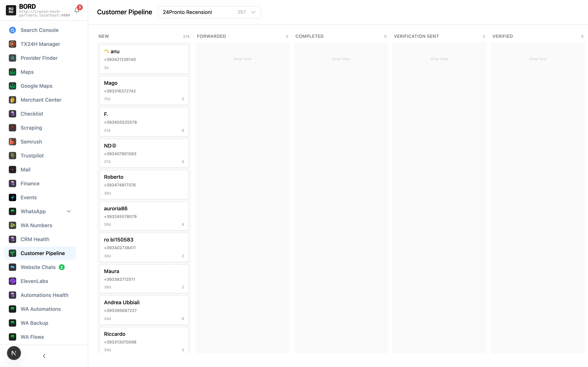The image size is (588, 367).
Task: Expand the WhatsApp submenu chevron
Action: pyautogui.click(x=69, y=211)
